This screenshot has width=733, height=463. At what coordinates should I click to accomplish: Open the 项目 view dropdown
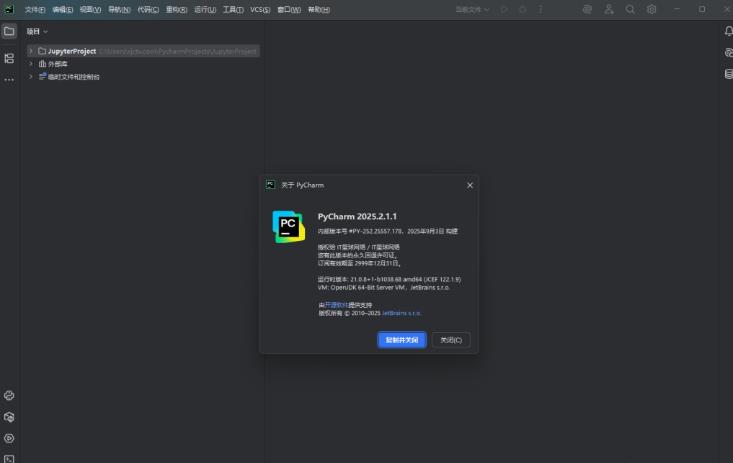pos(37,31)
